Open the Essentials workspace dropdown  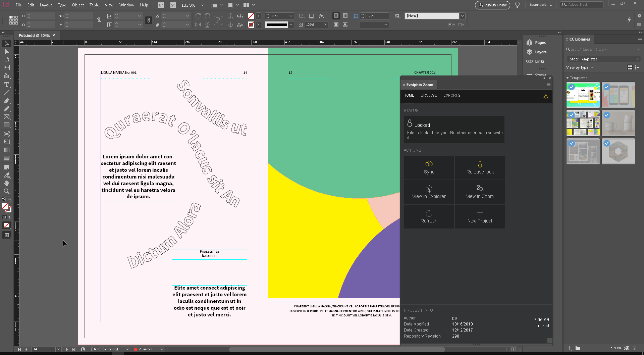pyautogui.click(x=541, y=5)
